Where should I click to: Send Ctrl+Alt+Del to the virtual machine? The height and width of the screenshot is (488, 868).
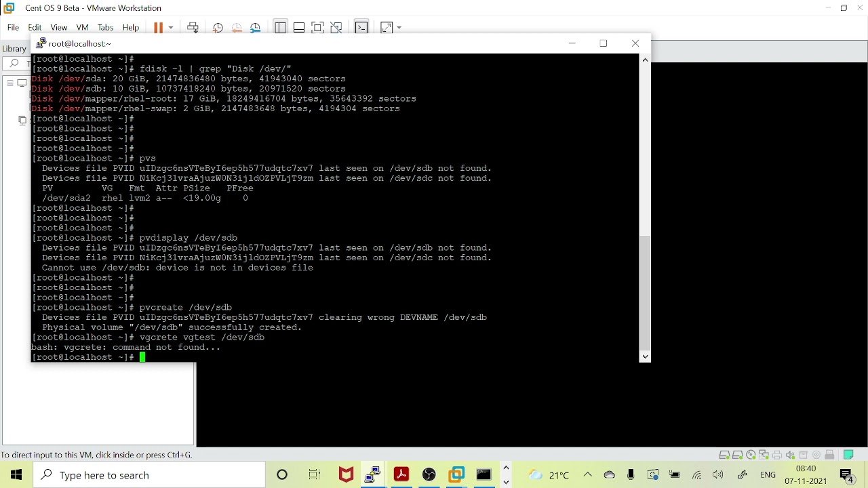[x=193, y=28]
